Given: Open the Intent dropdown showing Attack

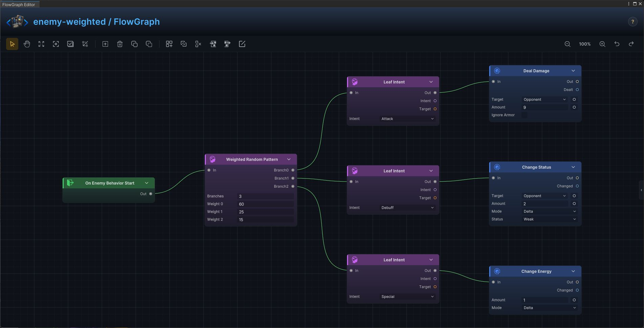Looking at the screenshot, I should (407, 119).
